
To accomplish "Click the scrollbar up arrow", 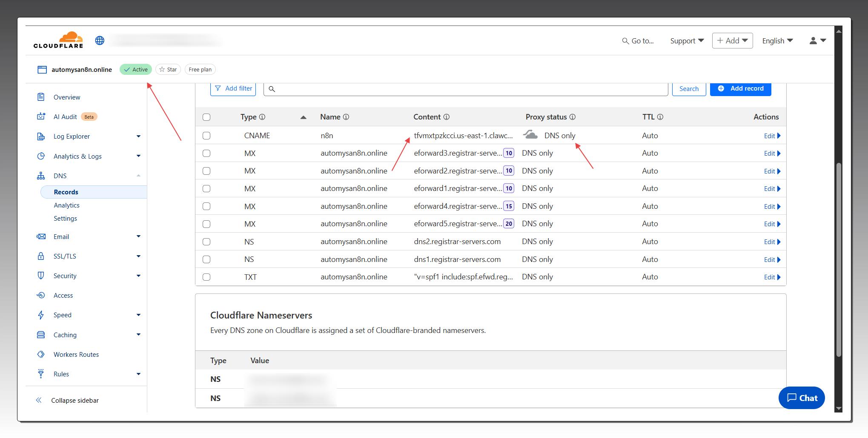I will pyautogui.click(x=839, y=31).
